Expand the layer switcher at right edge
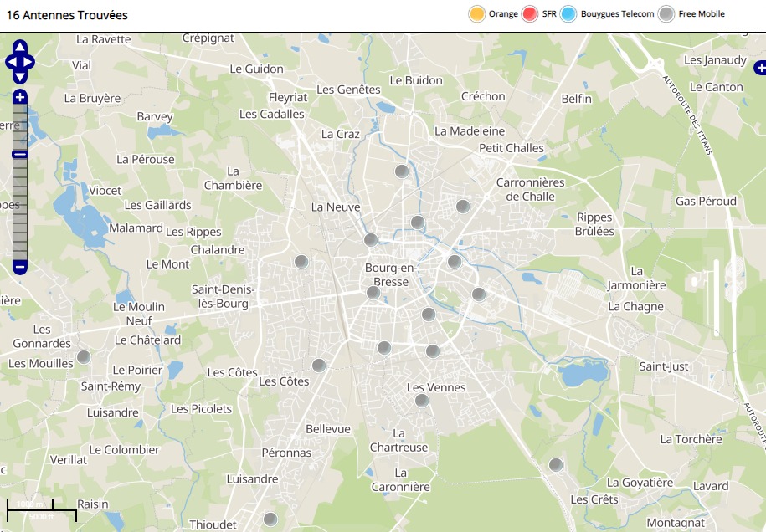This screenshot has width=766, height=532. pos(759,68)
